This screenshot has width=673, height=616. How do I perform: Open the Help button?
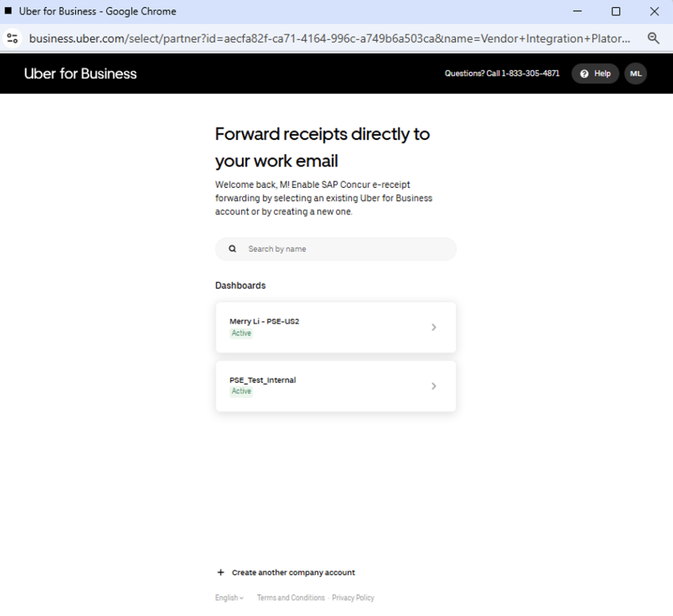[595, 73]
